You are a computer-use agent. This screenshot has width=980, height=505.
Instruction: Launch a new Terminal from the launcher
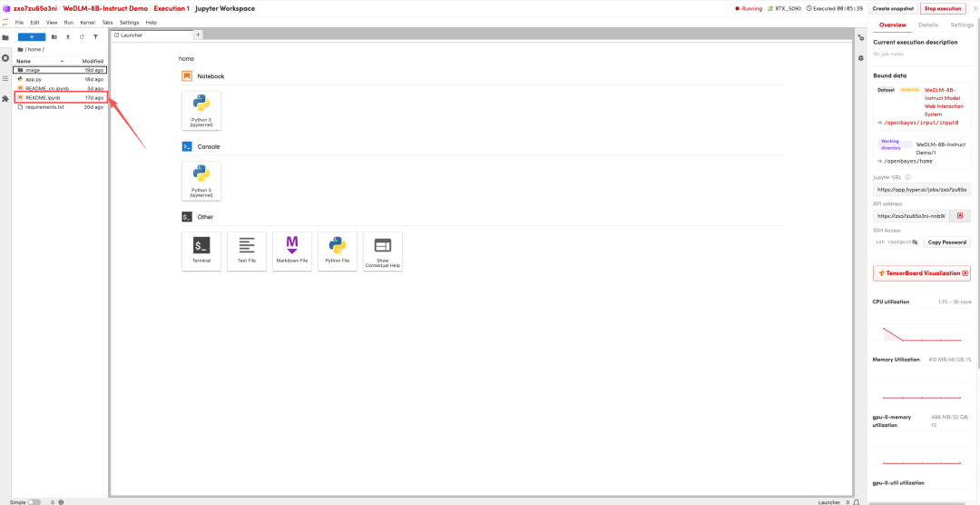pos(201,251)
